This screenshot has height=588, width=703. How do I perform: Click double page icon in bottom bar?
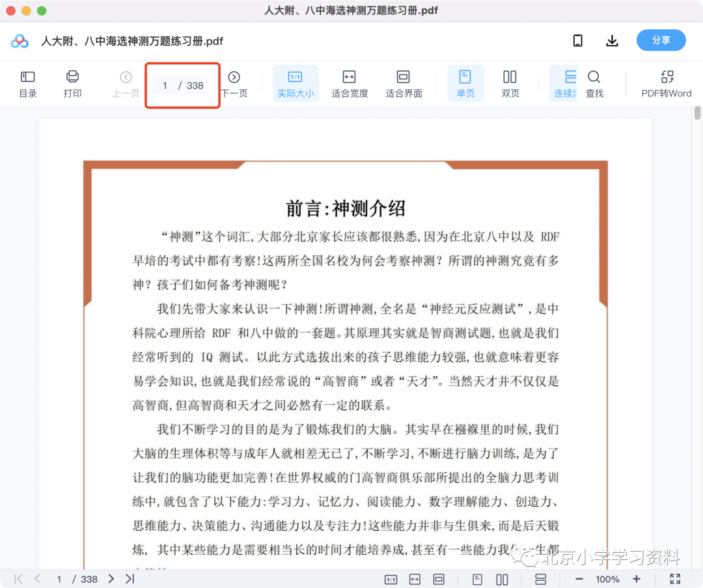[x=502, y=580]
